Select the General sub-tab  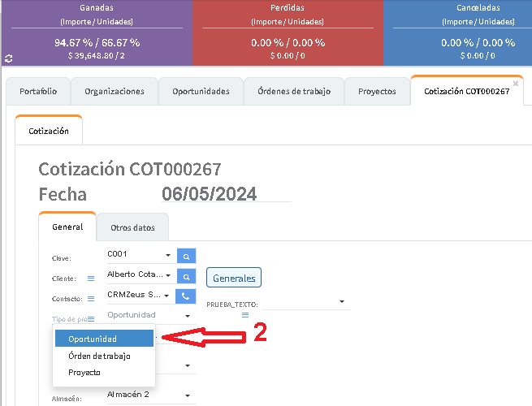(x=67, y=227)
